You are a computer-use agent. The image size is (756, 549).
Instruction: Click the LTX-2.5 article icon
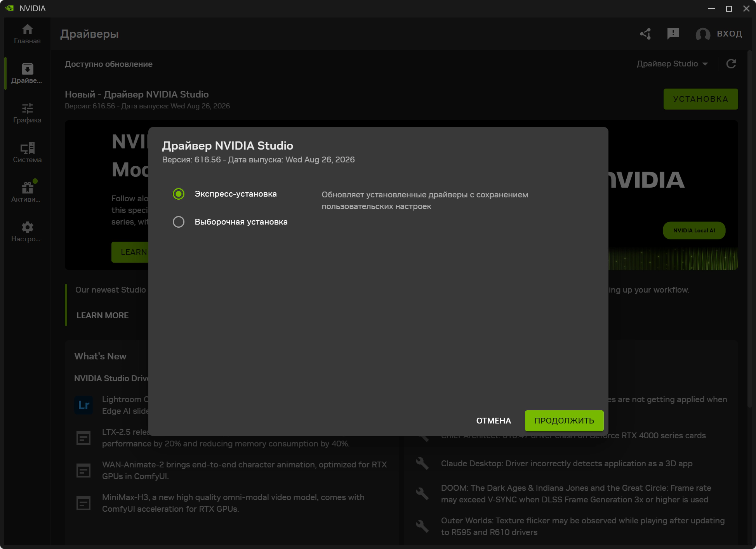coord(83,438)
